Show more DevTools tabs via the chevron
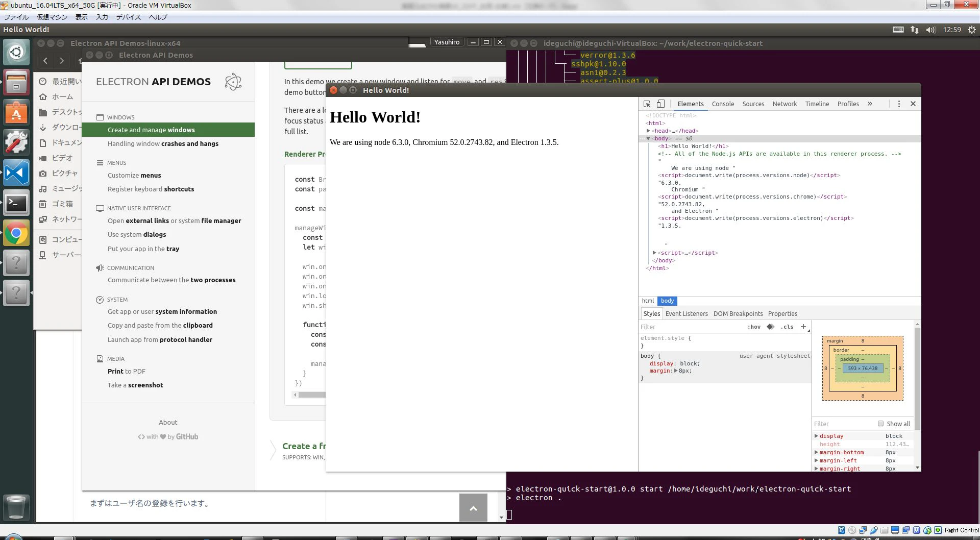The width and height of the screenshot is (980, 540). tap(870, 104)
